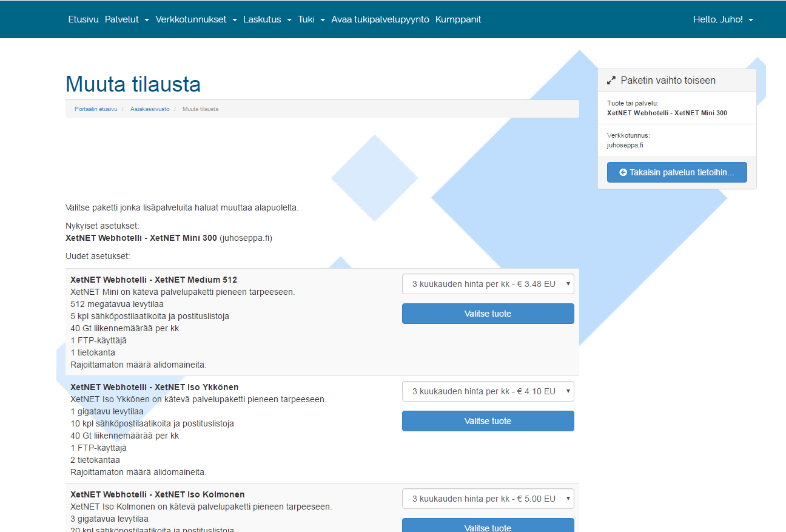Open the Hello, Juho! user menu
786x532 pixels.
click(723, 19)
